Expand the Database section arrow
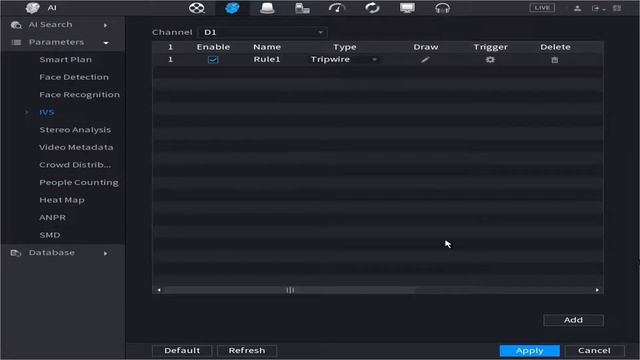This screenshot has height=360, width=640. [106, 253]
